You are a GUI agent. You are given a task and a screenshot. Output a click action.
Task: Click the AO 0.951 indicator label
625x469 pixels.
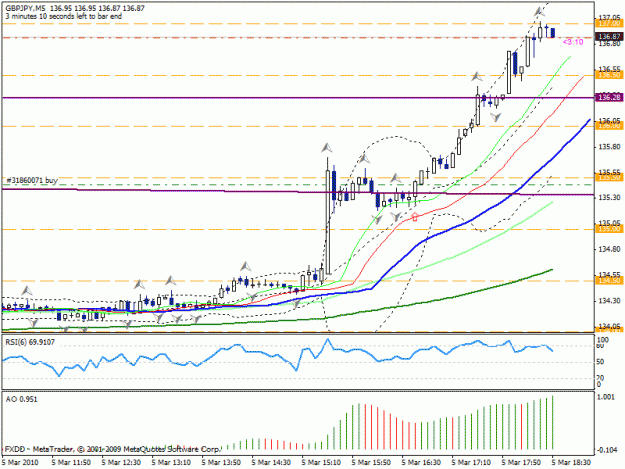point(22,399)
